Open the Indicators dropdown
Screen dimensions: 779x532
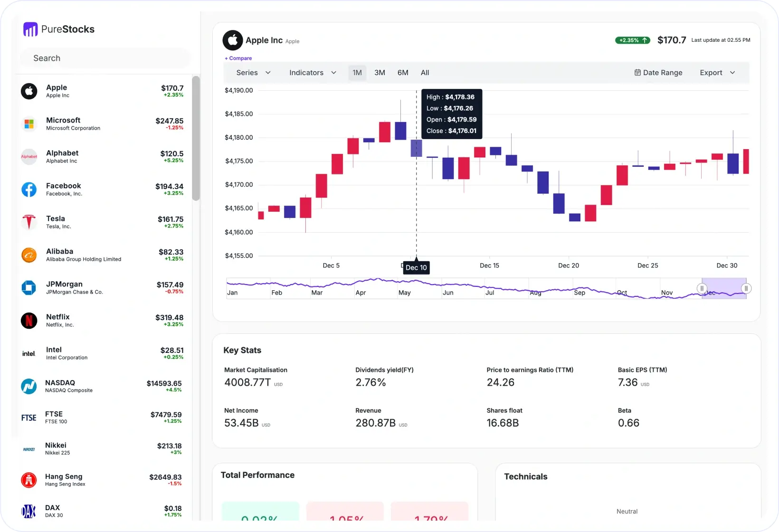[313, 73]
